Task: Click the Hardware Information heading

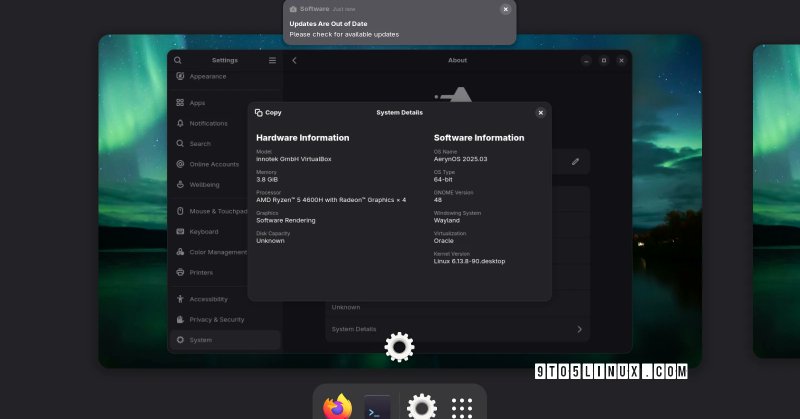Action: tap(303, 138)
